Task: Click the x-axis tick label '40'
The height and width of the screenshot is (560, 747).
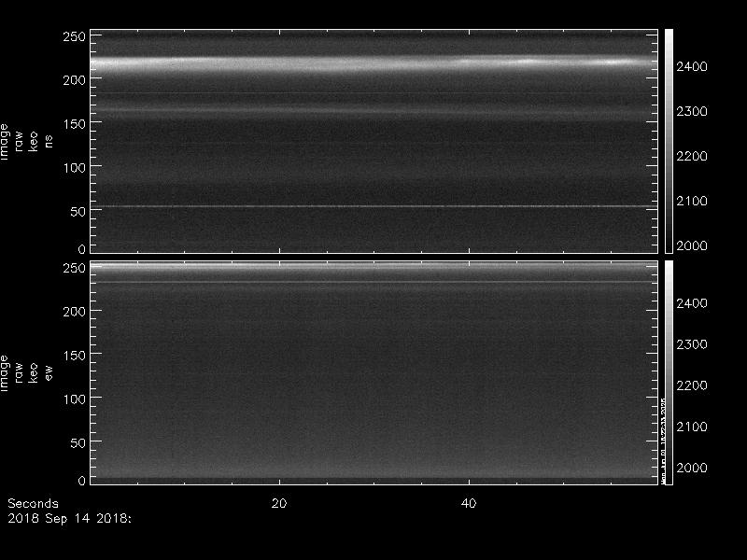Action: pyautogui.click(x=469, y=503)
